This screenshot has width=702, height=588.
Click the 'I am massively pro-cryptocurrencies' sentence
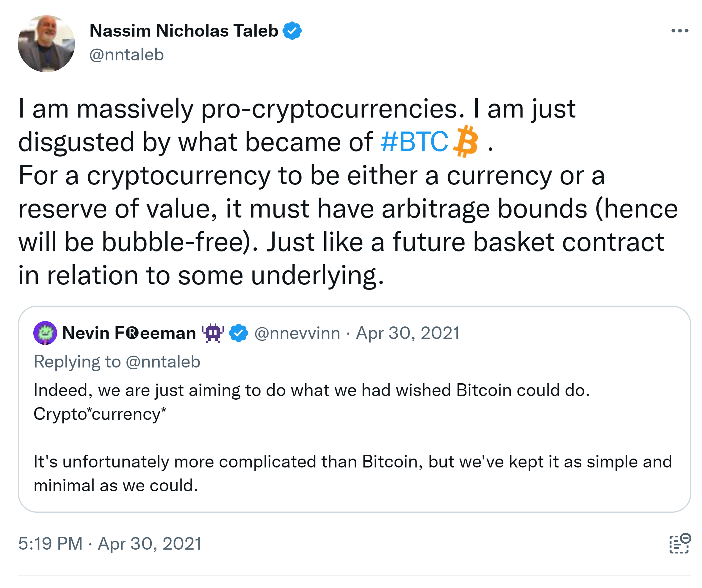241,109
